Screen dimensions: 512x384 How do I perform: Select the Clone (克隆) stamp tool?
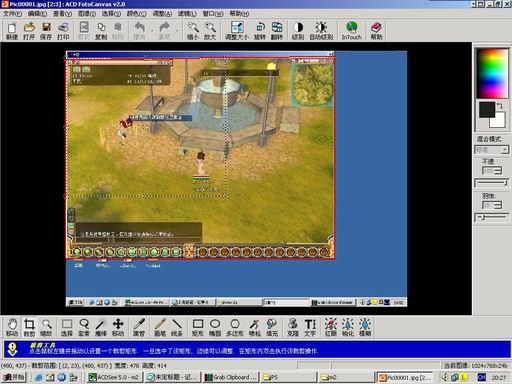293,327
